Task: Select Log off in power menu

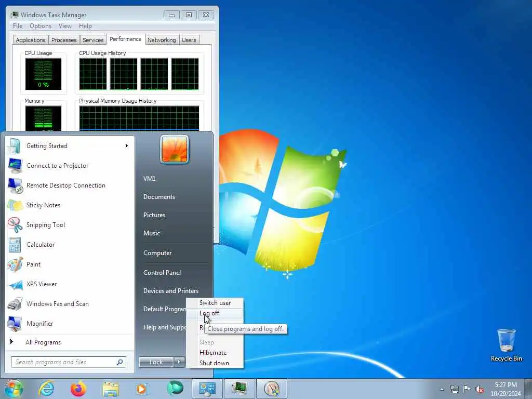Action: [215, 313]
